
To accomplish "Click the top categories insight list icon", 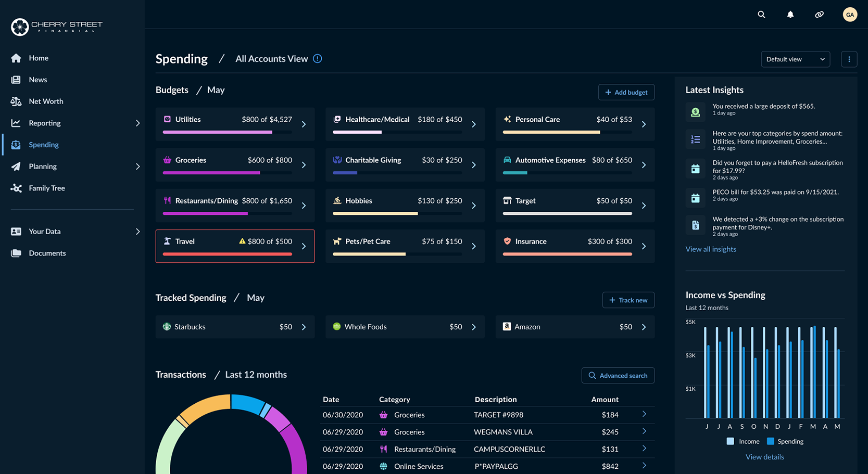I will tap(696, 139).
